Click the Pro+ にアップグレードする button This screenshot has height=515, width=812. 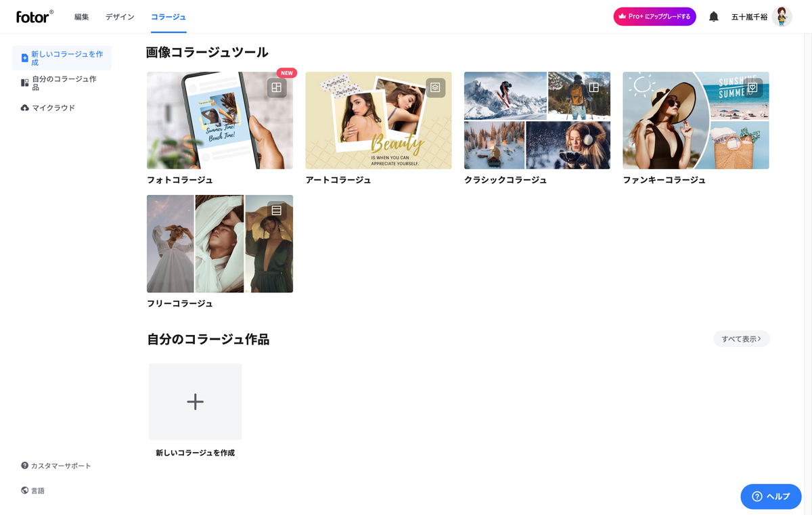(x=654, y=16)
